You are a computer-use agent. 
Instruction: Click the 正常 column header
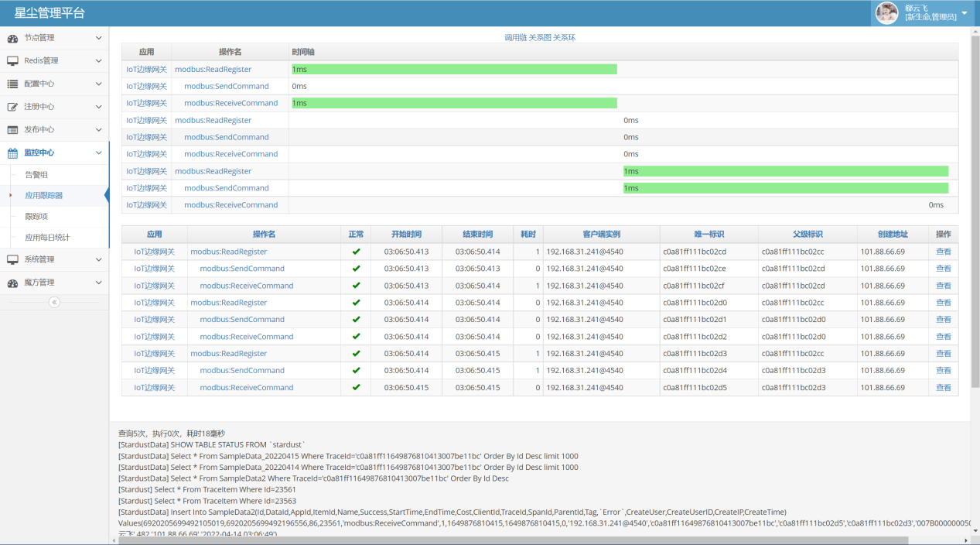(356, 235)
